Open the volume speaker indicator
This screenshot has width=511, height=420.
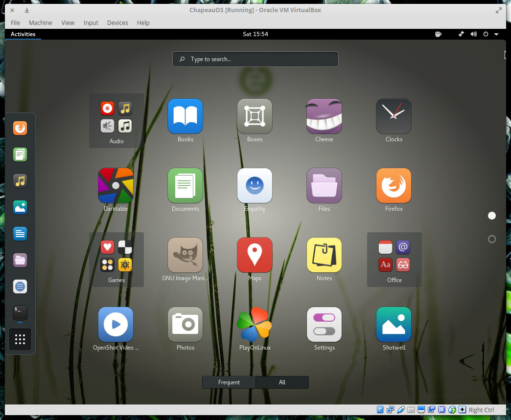point(473,34)
